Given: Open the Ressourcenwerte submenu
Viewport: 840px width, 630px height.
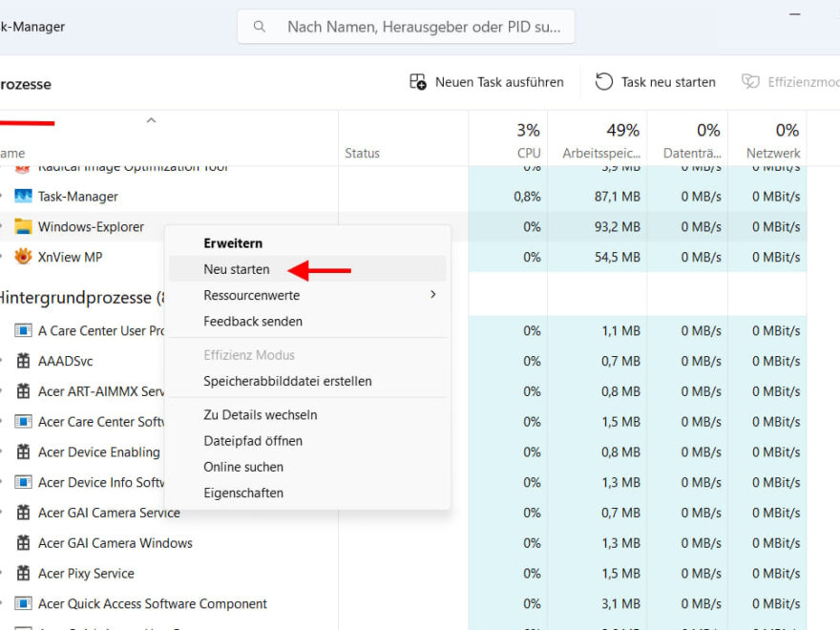Looking at the screenshot, I should tap(251, 295).
